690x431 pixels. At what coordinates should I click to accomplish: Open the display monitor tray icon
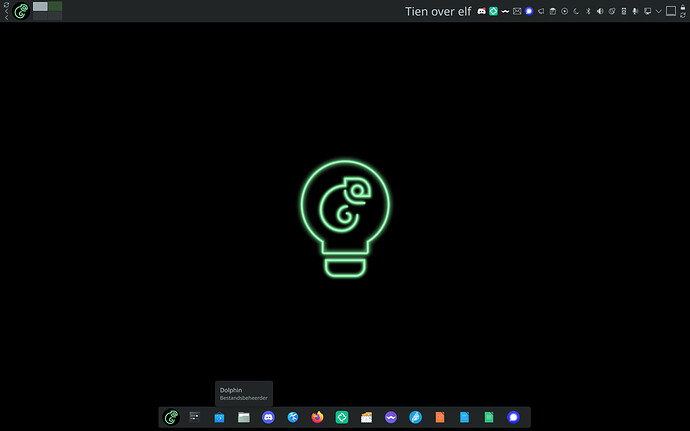tap(647, 11)
